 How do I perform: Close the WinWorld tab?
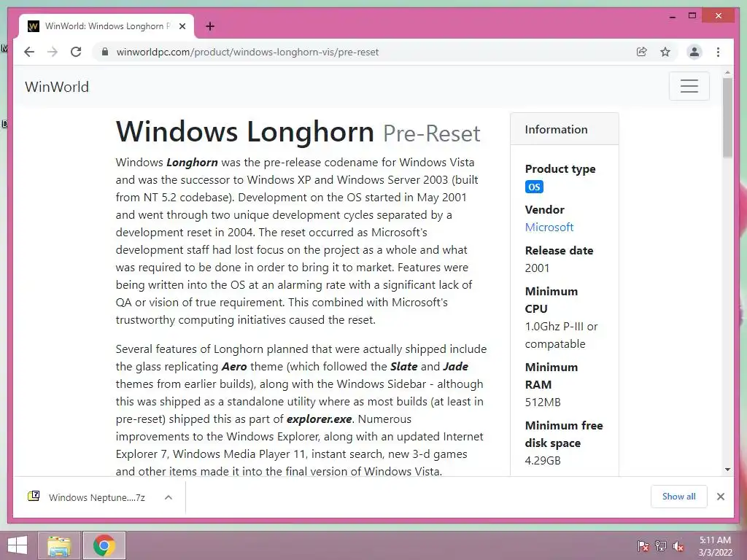[x=182, y=26]
